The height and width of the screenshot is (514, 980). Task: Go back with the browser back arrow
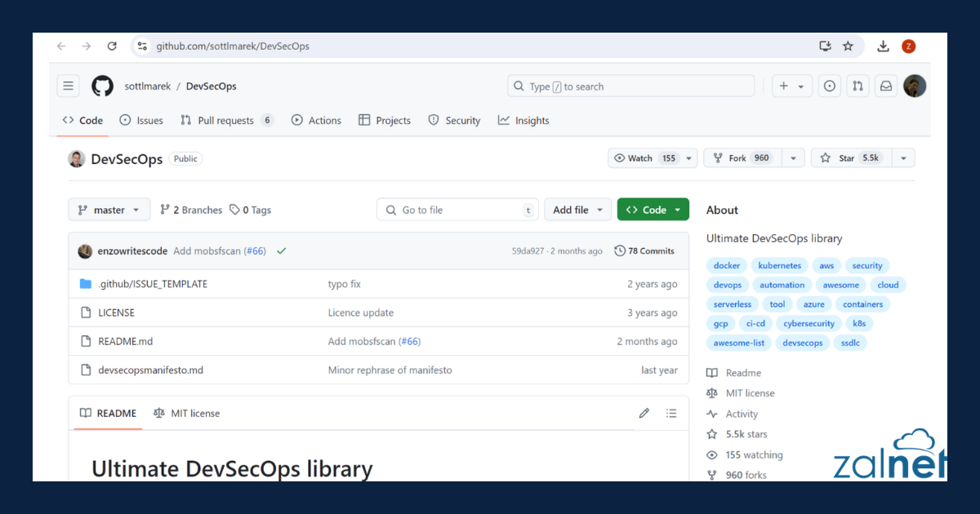coord(61,47)
